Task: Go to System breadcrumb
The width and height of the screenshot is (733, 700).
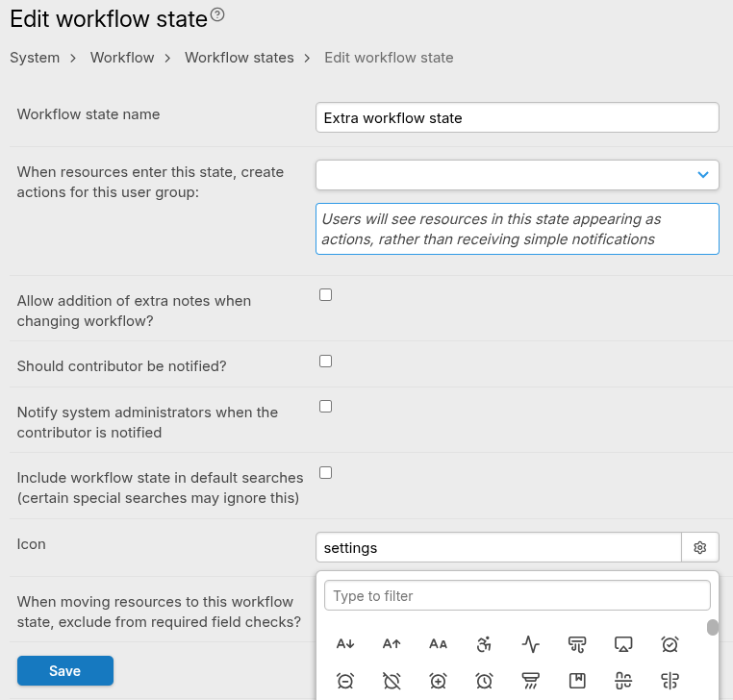Action: [x=35, y=58]
